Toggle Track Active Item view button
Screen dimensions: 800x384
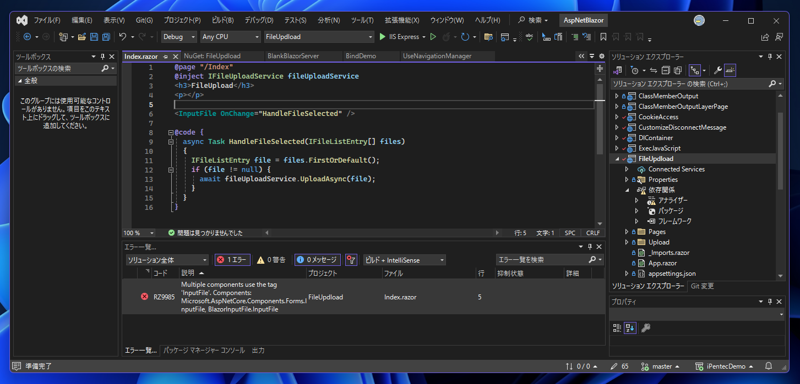pyautogui.click(x=694, y=70)
